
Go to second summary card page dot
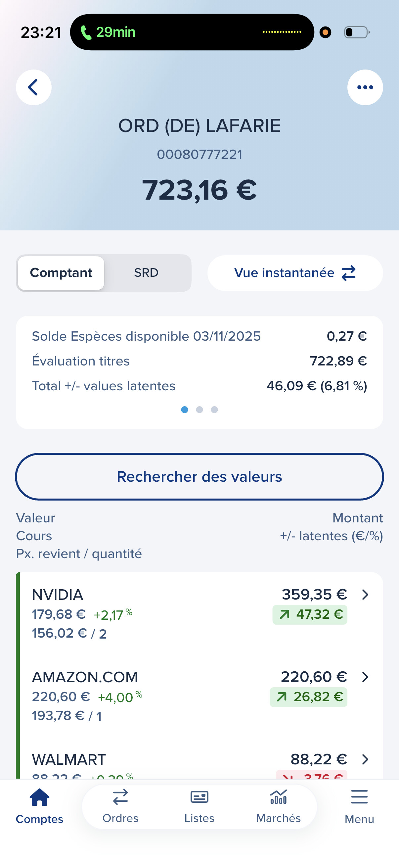tap(199, 410)
